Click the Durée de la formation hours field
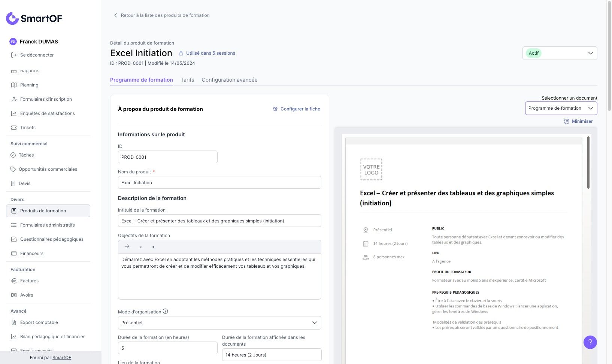Viewport: 612px width, 364px height. pos(168,348)
